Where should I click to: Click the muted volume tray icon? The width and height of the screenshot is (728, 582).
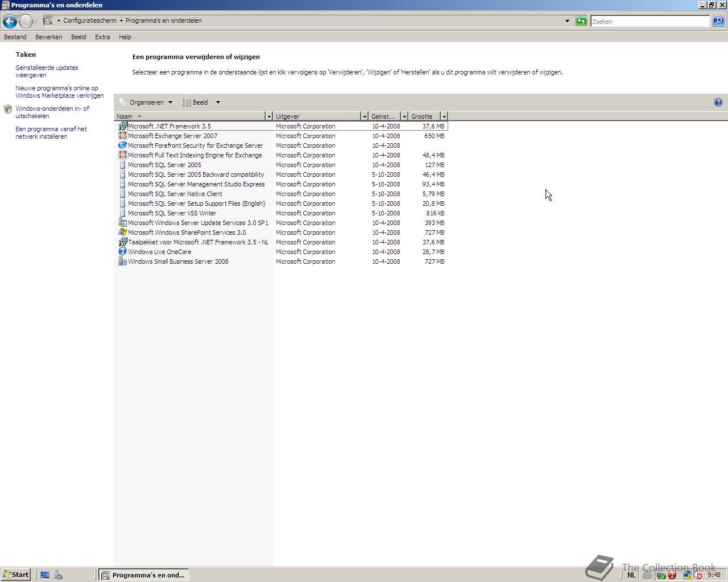698,575
